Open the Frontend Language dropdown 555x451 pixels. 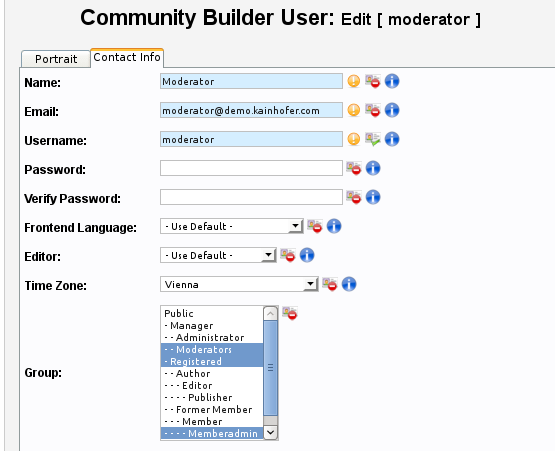tap(231, 226)
